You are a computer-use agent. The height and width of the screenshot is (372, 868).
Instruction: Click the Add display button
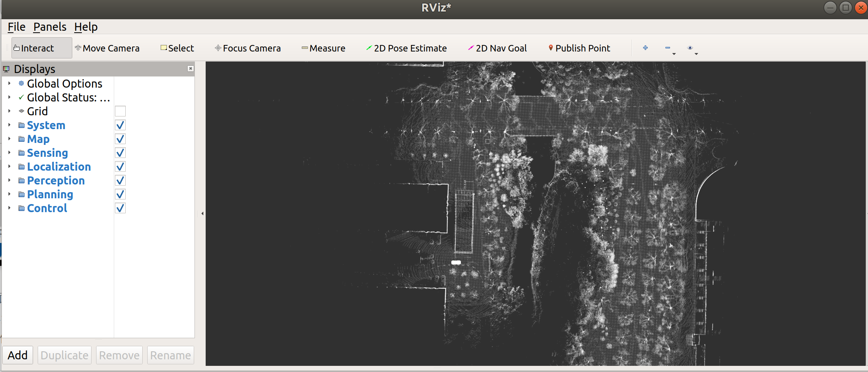(18, 355)
